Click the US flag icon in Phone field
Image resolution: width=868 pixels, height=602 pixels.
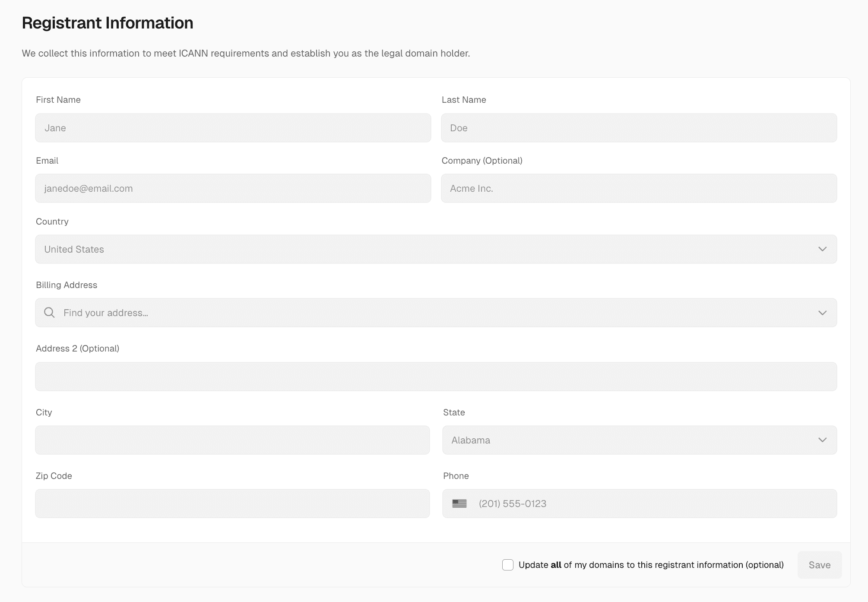(x=459, y=504)
